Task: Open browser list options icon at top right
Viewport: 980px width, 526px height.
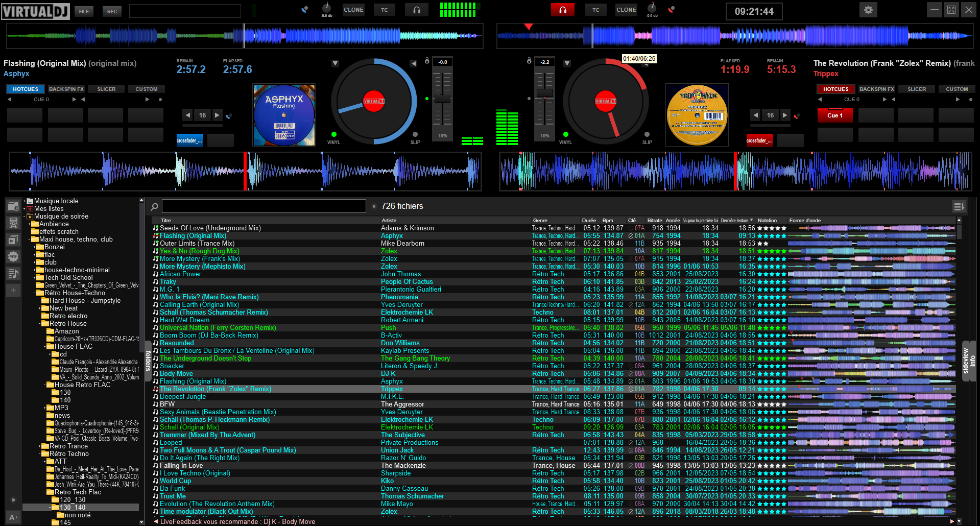Action: point(959,206)
